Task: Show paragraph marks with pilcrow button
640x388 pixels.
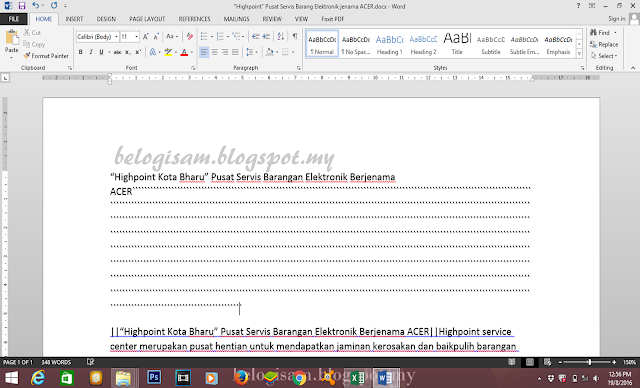Action: click(295, 37)
